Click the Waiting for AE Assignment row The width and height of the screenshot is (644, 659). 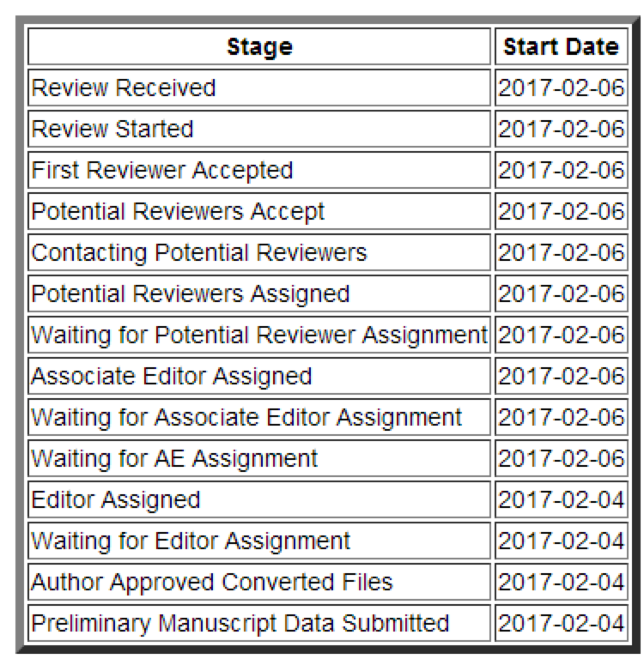174,458
